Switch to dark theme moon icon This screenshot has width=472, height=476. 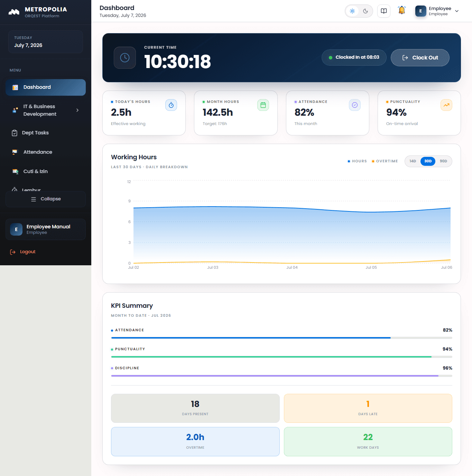point(365,11)
